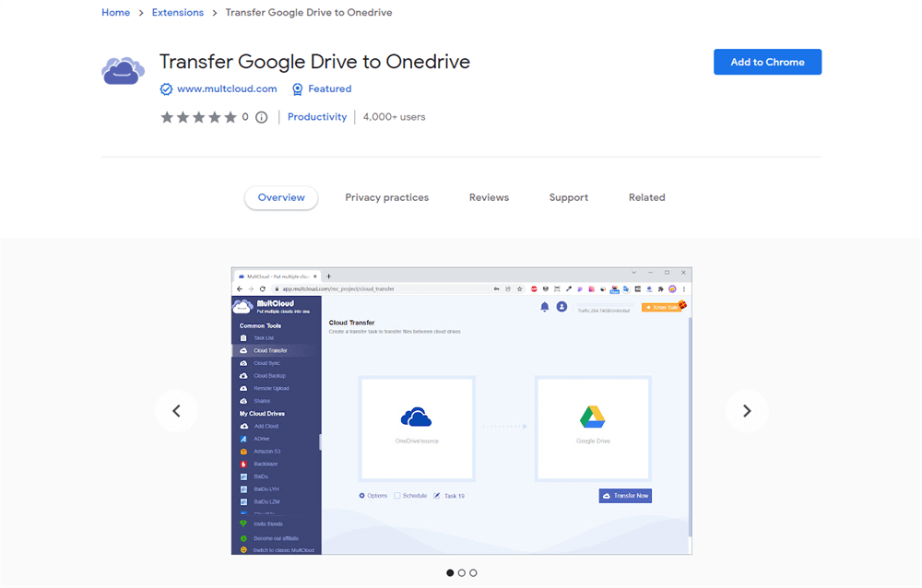The image size is (922, 588).
Task: Show next screenshot with right arrow
Action: (x=747, y=411)
